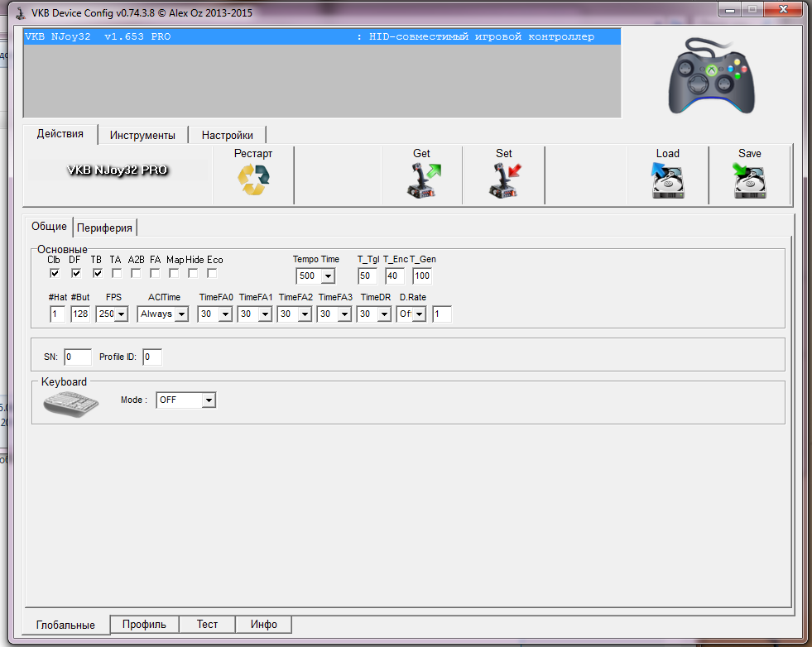Click the Load hard drive icon
Image resolution: width=812 pixels, height=647 pixels.
667,180
